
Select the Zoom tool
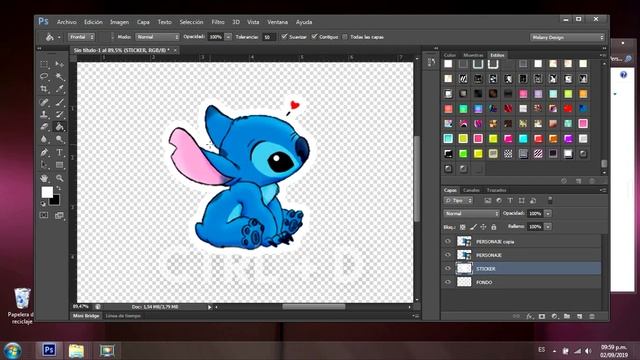click(60, 178)
